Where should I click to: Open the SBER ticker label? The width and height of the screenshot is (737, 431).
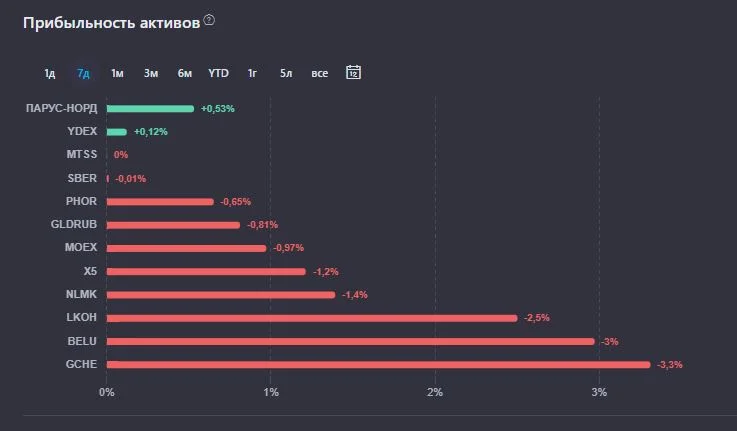coord(82,178)
